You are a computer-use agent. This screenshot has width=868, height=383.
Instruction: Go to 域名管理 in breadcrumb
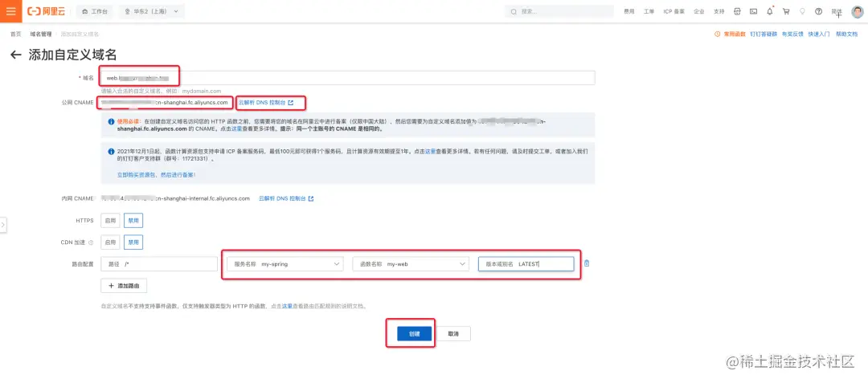(x=40, y=35)
